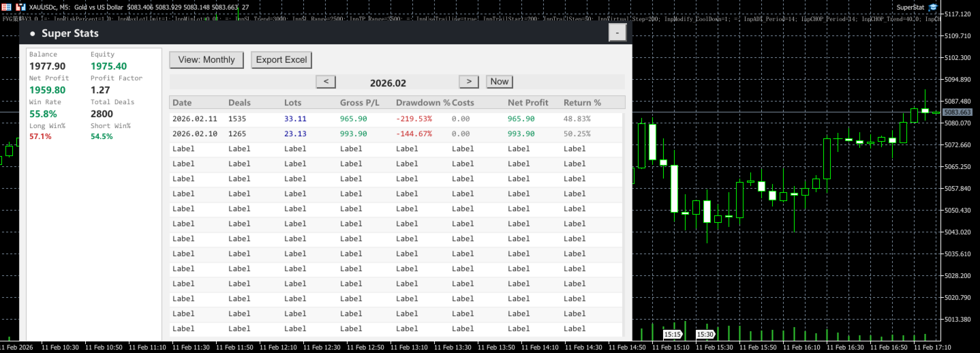Click the Balance value 1977.90
The image size is (980, 353).
[47, 66]
